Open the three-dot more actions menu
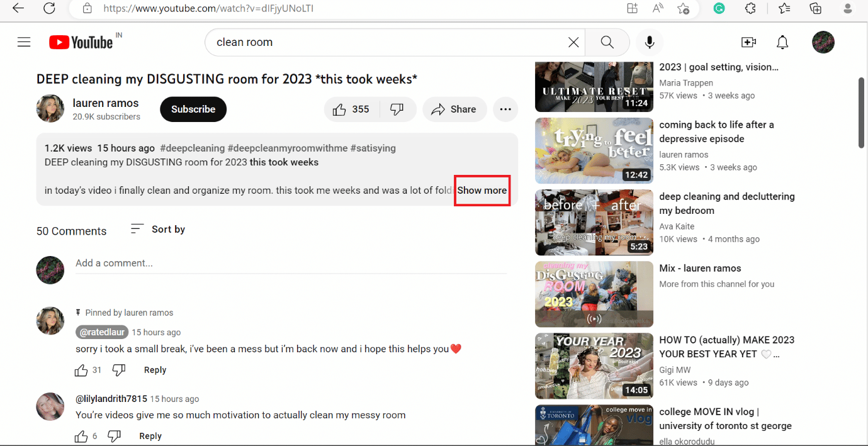Image resolution: width=868 pixels, height=446 pixels. pyautogui.click(x=505, y=109)
